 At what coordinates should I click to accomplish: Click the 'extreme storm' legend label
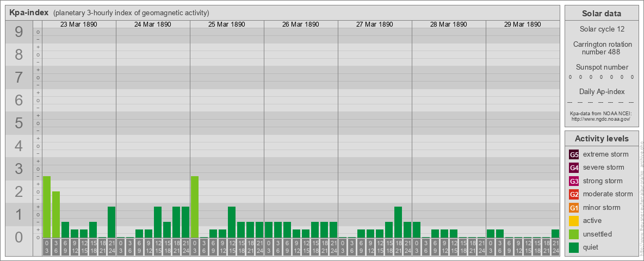(x=606, y=155)
